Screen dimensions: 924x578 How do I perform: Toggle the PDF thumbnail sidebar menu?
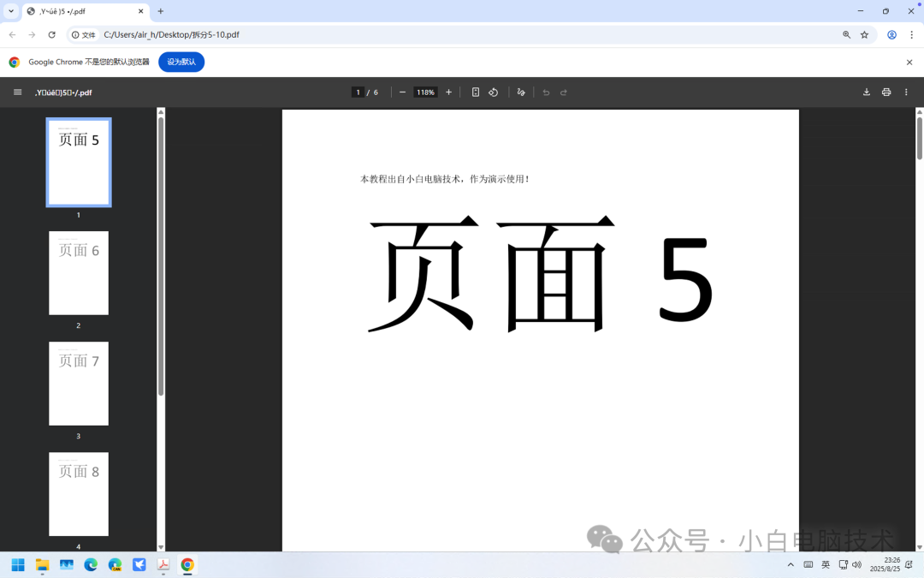click(x=17, y=92)
